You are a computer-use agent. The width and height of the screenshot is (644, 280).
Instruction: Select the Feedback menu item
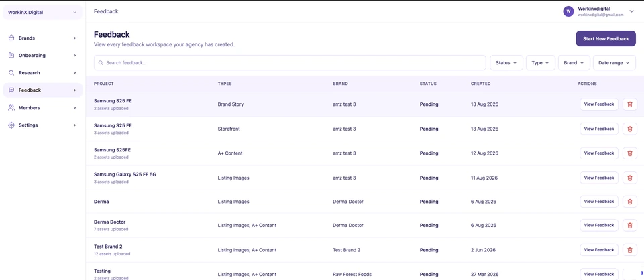coord(42,90)
